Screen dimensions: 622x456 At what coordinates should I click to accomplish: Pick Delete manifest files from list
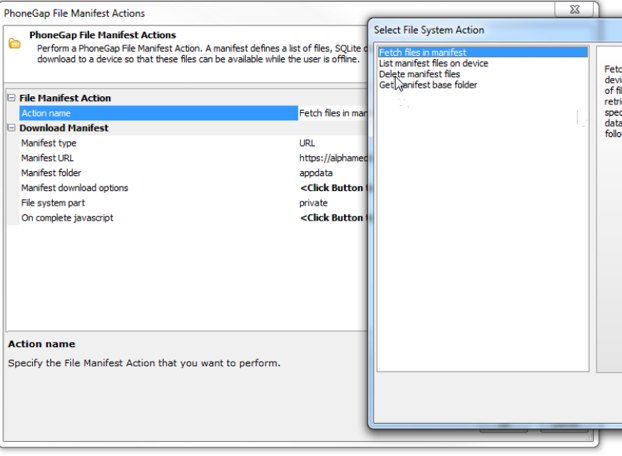coord(420,74)
